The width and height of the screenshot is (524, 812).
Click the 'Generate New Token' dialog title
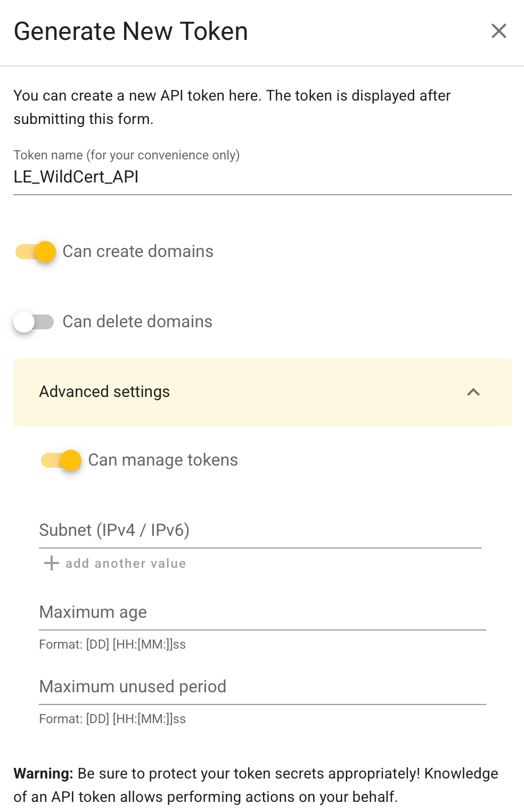pyautogui.click(x=131, y=31)
